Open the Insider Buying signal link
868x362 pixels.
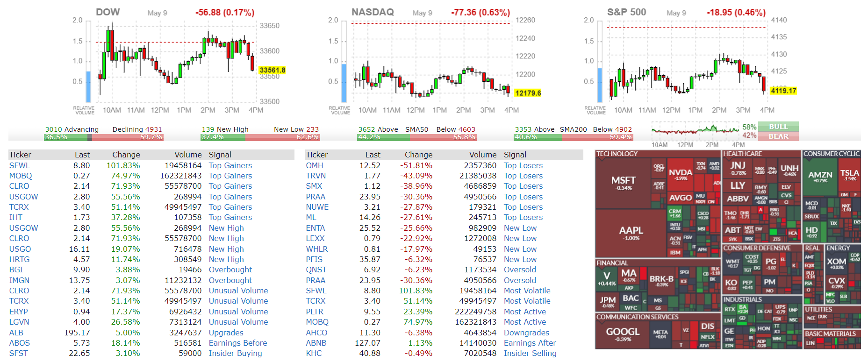point(236,353)
